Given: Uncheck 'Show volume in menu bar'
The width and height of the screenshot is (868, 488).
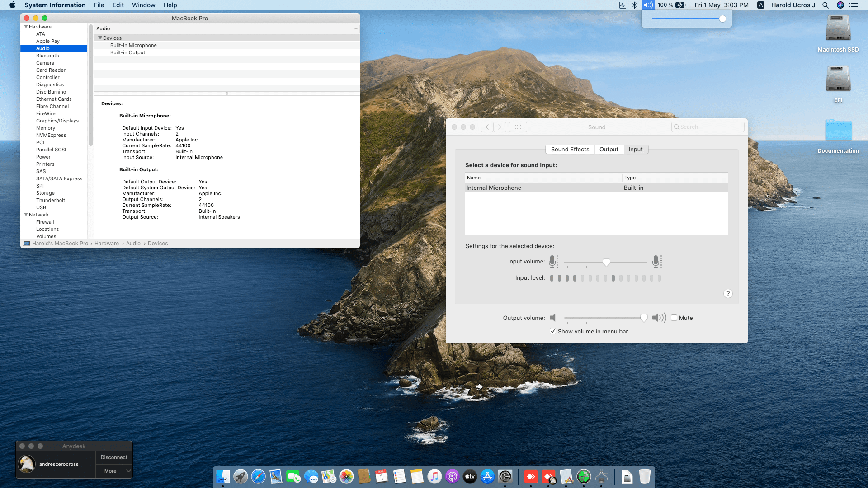Looking at the screenshot, I should tap(553, 331).
